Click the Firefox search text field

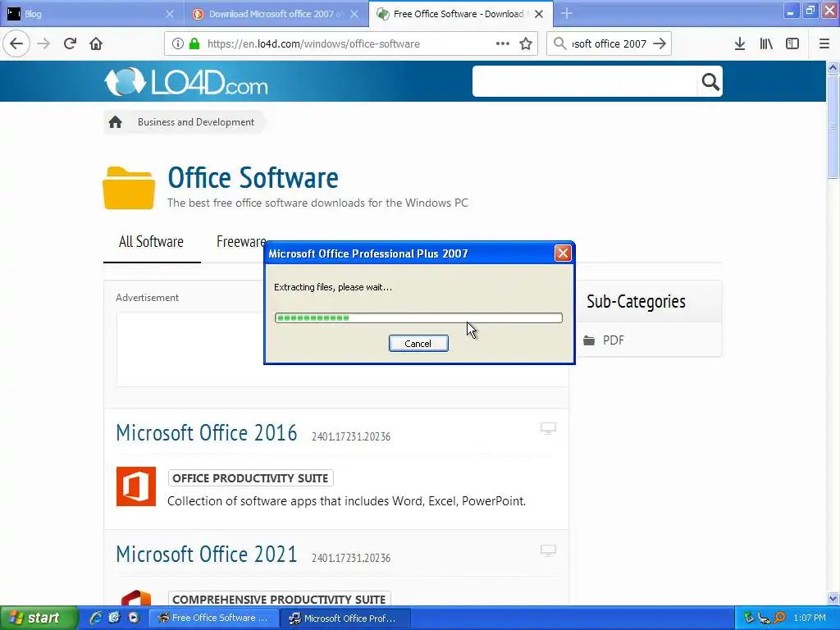point(609,43)
